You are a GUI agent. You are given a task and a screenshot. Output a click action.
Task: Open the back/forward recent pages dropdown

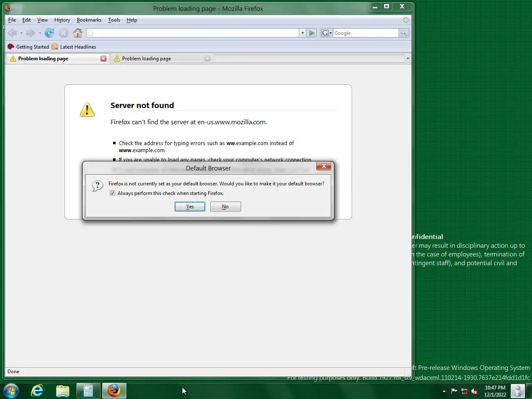coord(40,33)
